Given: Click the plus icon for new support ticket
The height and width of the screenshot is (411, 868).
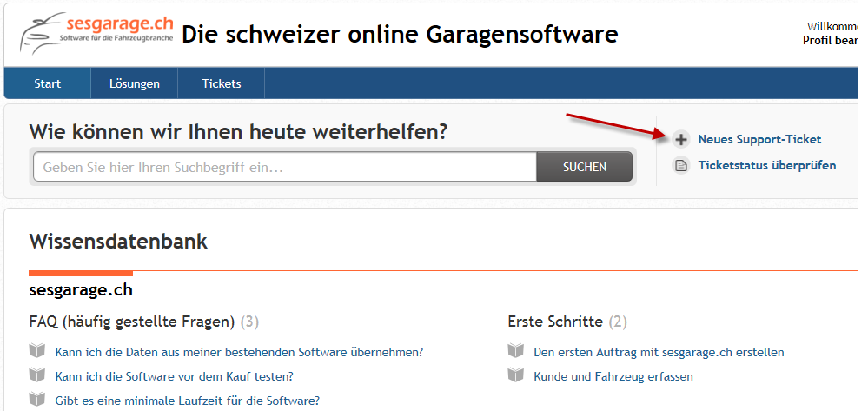Looking at the screenshot, I should coord(681,140).
